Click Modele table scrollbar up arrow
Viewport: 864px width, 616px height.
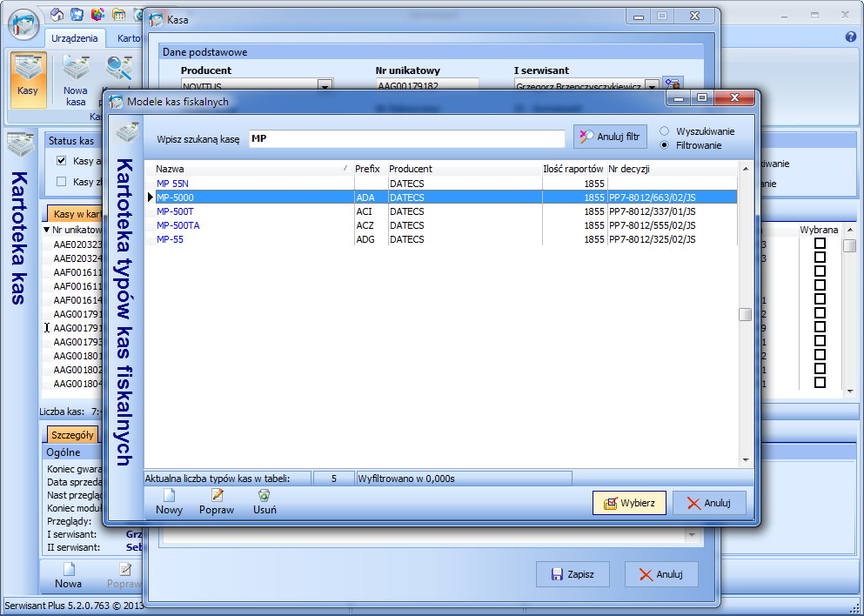click(746, 169)
